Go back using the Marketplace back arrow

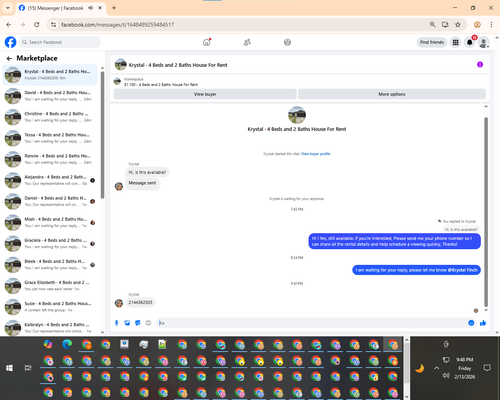9,58
